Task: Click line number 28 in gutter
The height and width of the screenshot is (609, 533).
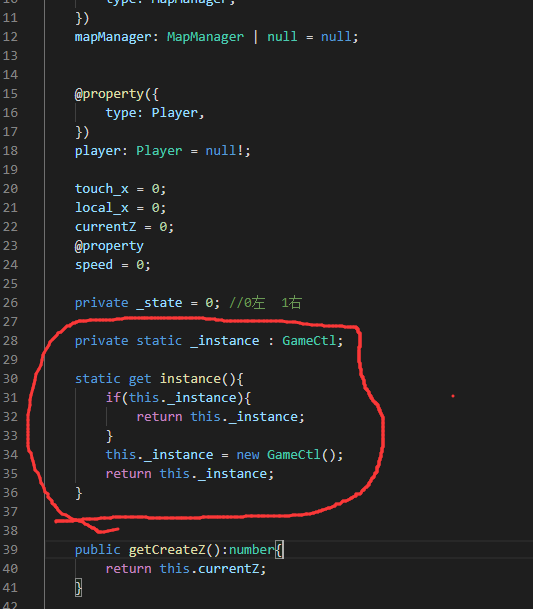Action: [x=10, y=341]
